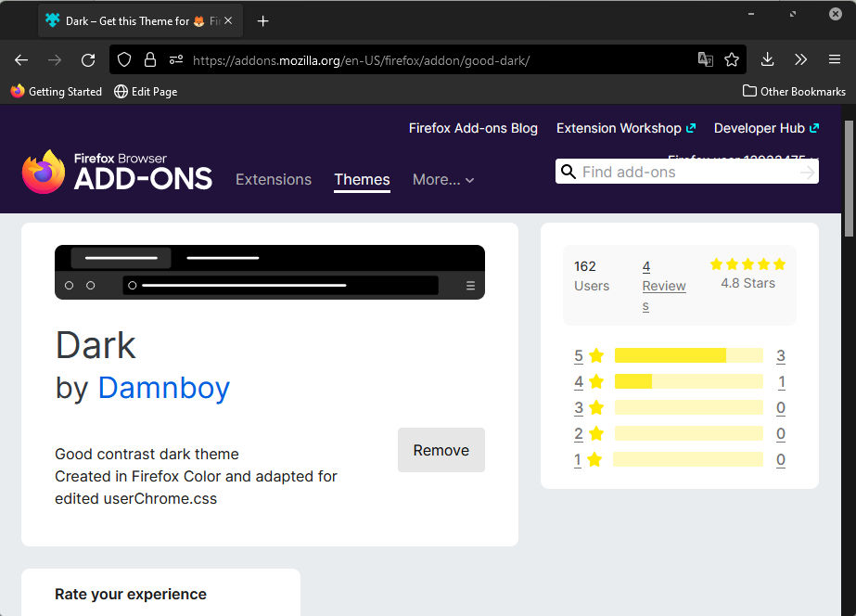
Task: Select the Dark theme browser tab
Action: (x=140, y=20)
